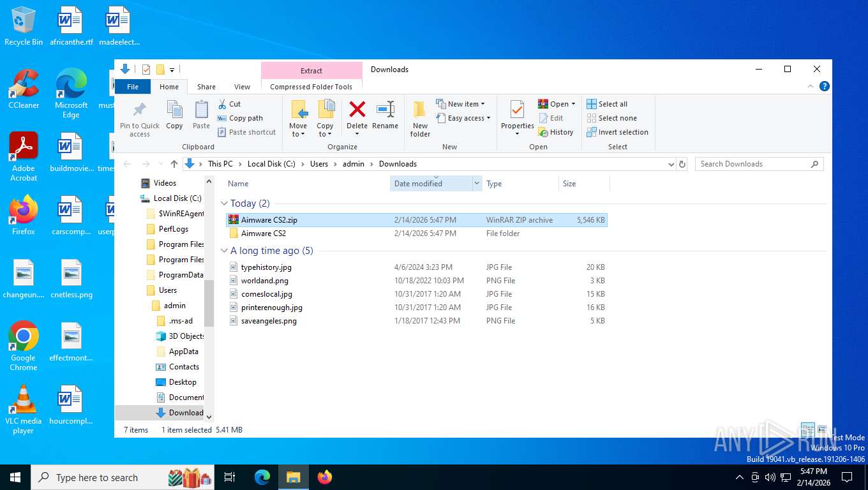868x490 pixels.
Task: Collapse the ribbon with the chevron
Action: click(811, 86)
